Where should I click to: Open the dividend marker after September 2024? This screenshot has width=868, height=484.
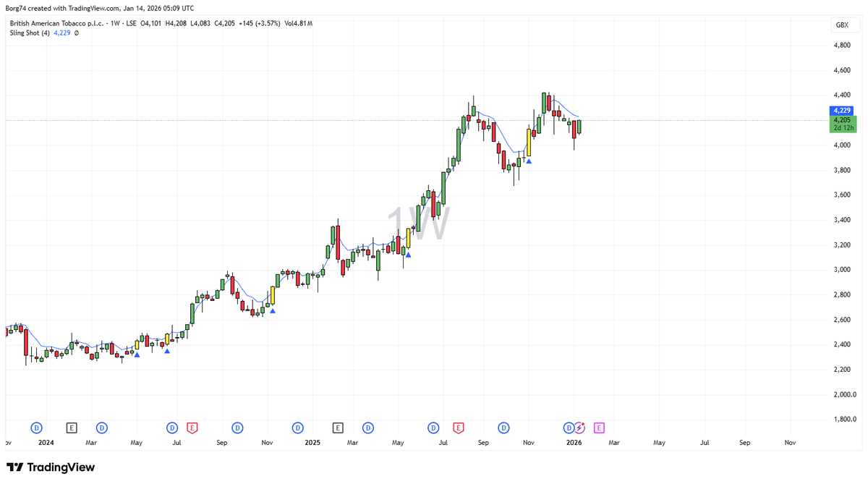coord(237,428)
